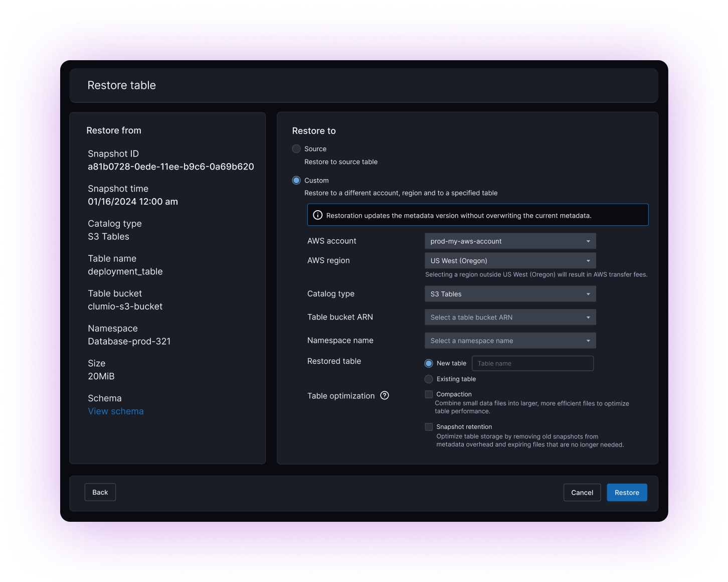This screenshot has height=582, width=728.
Task: Open the AWS region dropdown
Action: click(510, 261)
